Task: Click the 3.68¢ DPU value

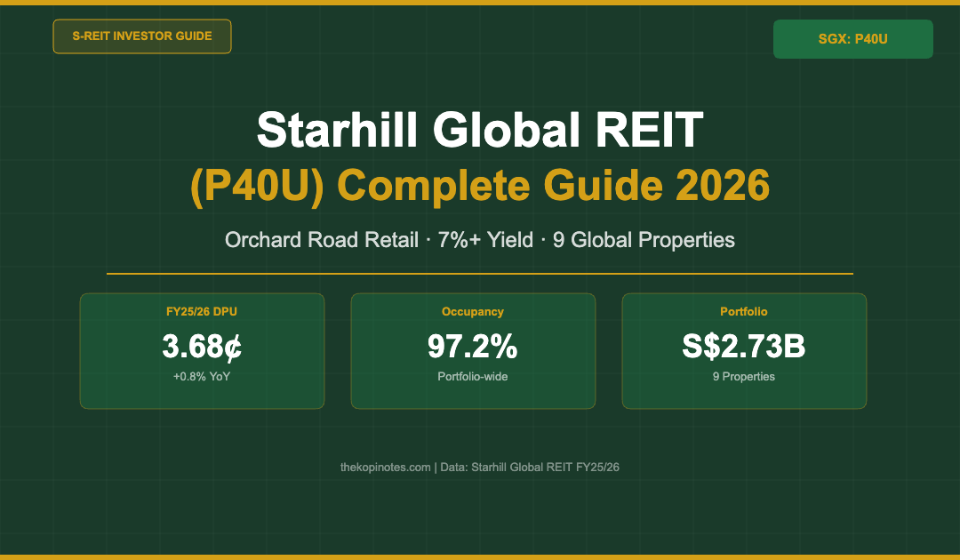Action: pos(202,347)
